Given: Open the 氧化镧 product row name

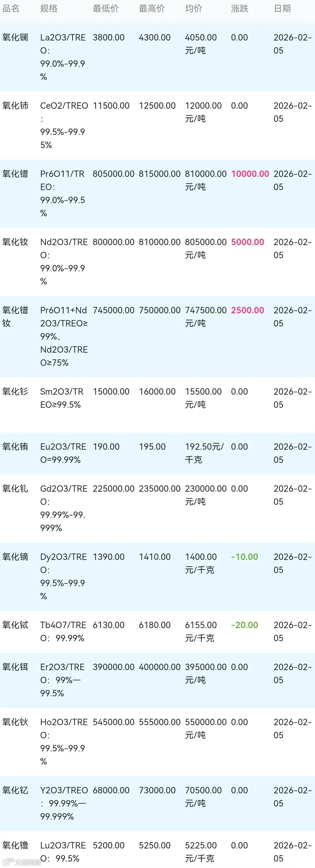Looking at the screenshot, I should 15,37.
